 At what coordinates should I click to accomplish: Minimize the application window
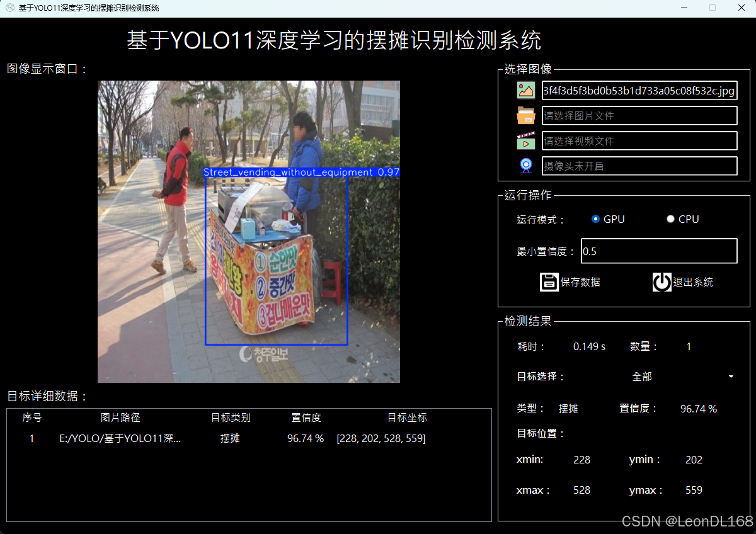coord(684,8)
